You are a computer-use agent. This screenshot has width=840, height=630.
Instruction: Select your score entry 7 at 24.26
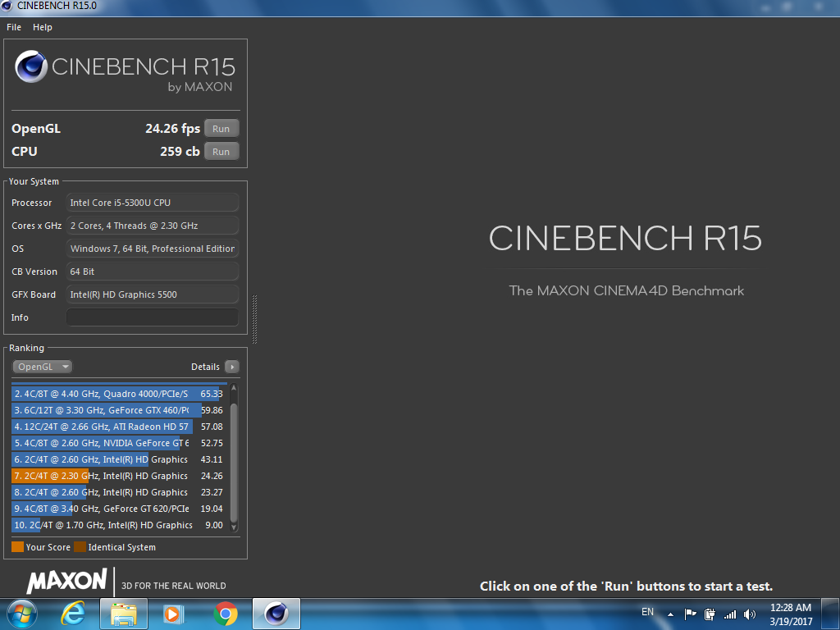click(118, 476)
